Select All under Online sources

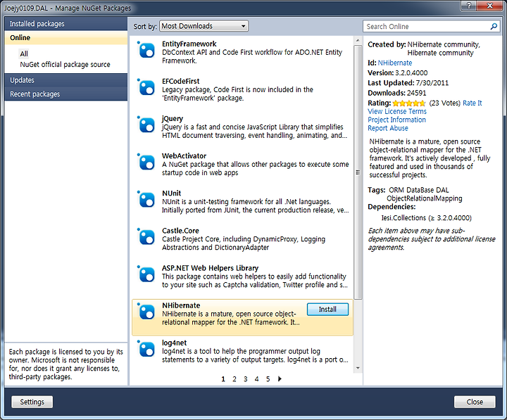24,53
